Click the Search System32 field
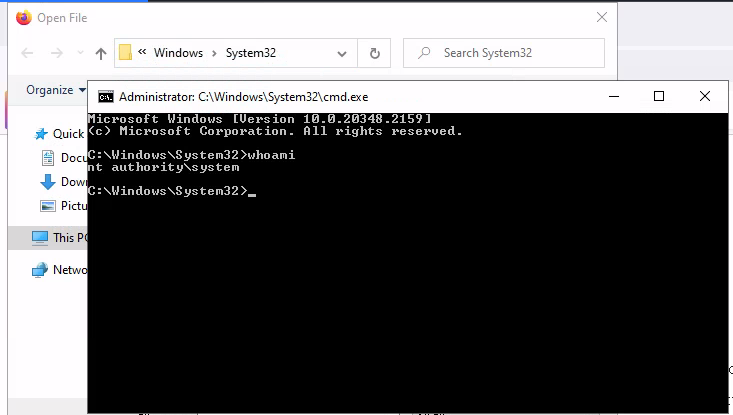 (503, 53)
